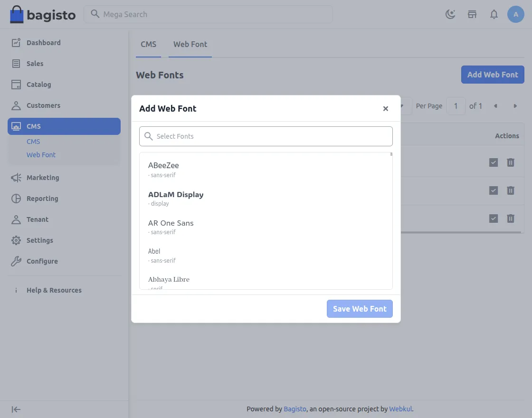Click the font list scrollbar
The image size is (532, 418).
pyautogui.click(x=391, y=154)
